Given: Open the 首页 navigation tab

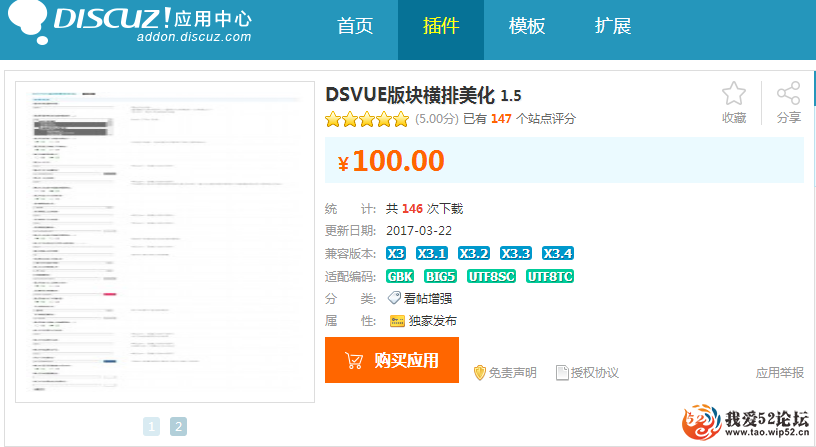Looking at the screenshot, I should [x=355, y=26].
